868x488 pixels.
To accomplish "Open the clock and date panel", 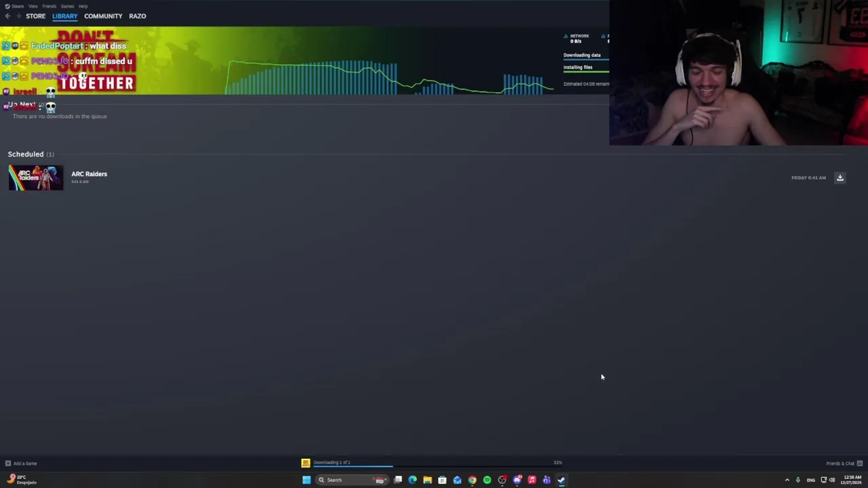I will (x=851, y=480).
